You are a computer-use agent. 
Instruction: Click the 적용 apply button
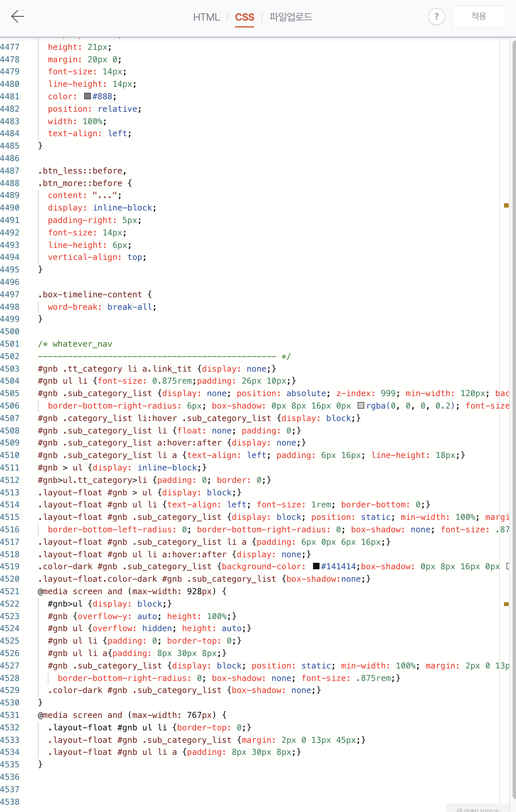[479, 16]
